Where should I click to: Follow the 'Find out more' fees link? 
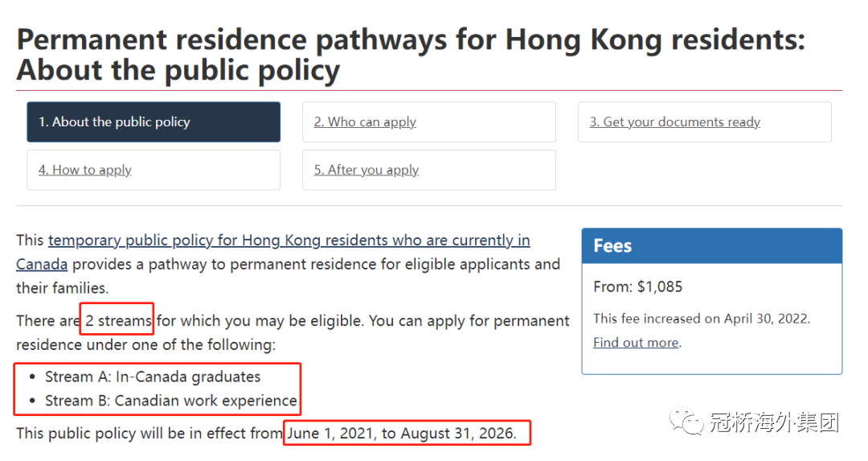(x=636, y=343)
